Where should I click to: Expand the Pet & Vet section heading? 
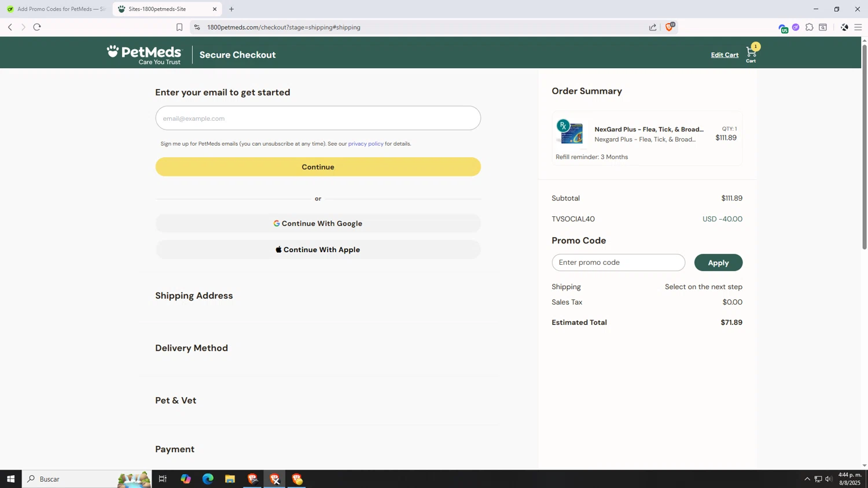tap(175, 400)
